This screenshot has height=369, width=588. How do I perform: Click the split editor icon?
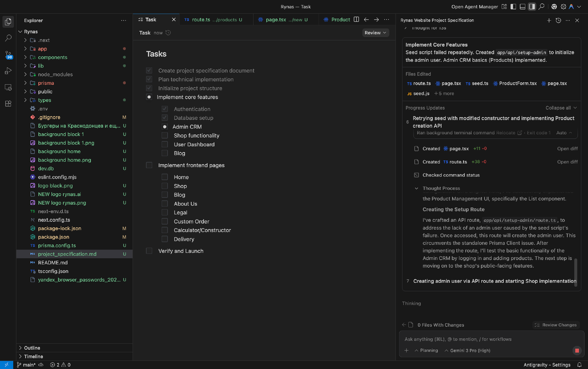(x=356, y=20)
